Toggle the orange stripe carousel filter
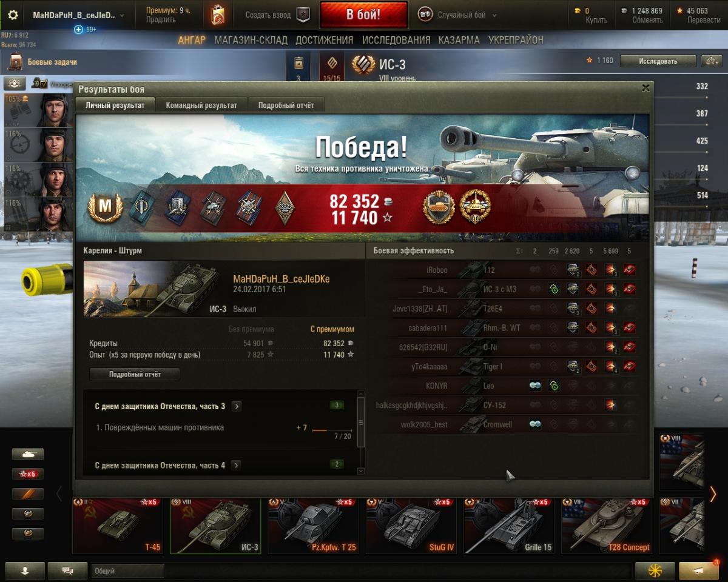728x582 pixels. tap(28, 494)
